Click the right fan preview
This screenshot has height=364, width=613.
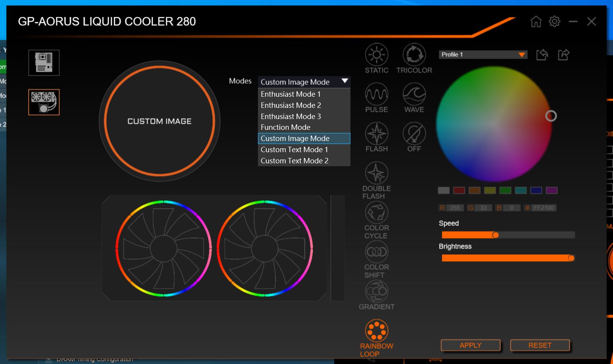tap(265, 248)
